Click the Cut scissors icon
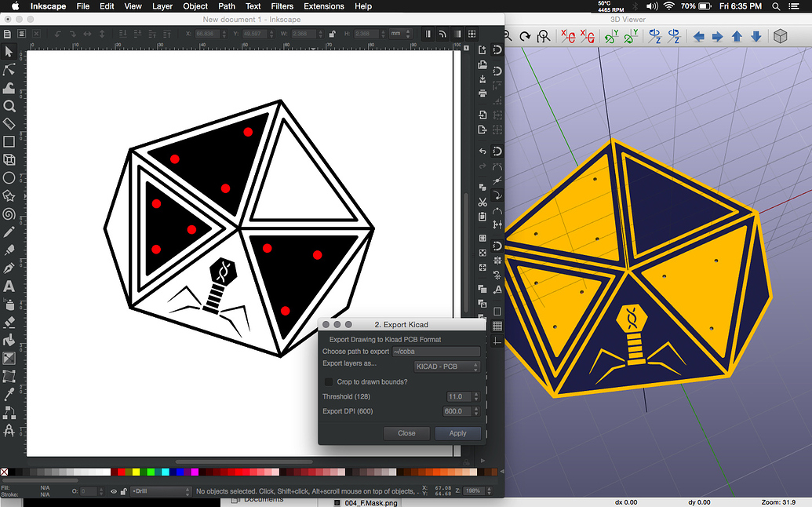812x507 pixels. [x=482, y=202]
